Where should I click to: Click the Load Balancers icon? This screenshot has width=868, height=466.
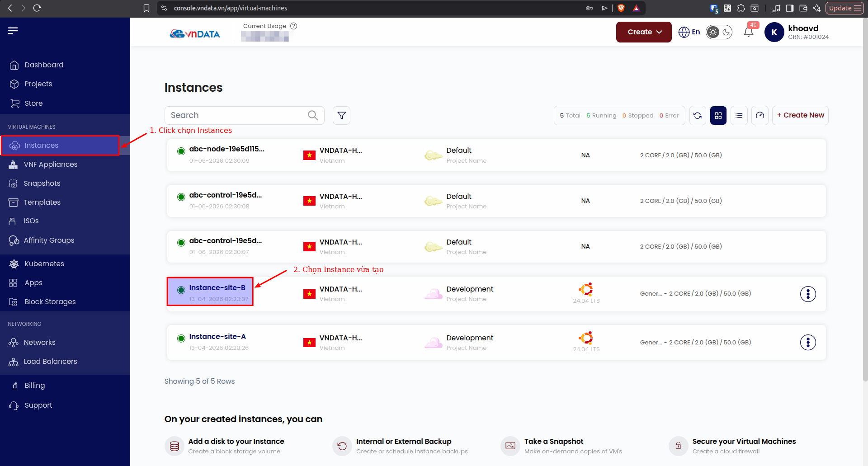click(x=14, y=362)
